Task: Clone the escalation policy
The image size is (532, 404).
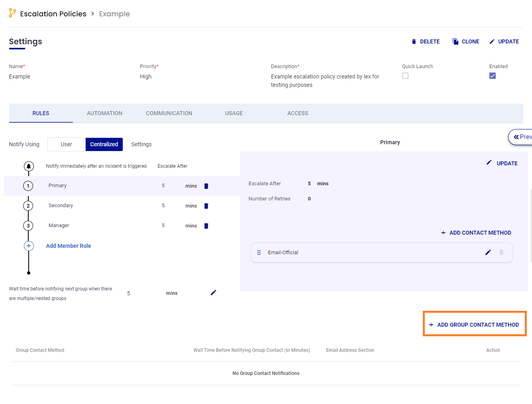Action: pos(466,41)
